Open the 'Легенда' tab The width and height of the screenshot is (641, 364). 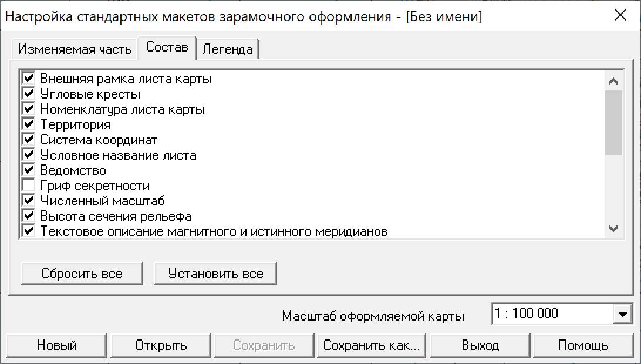click(x=227, y=49)
